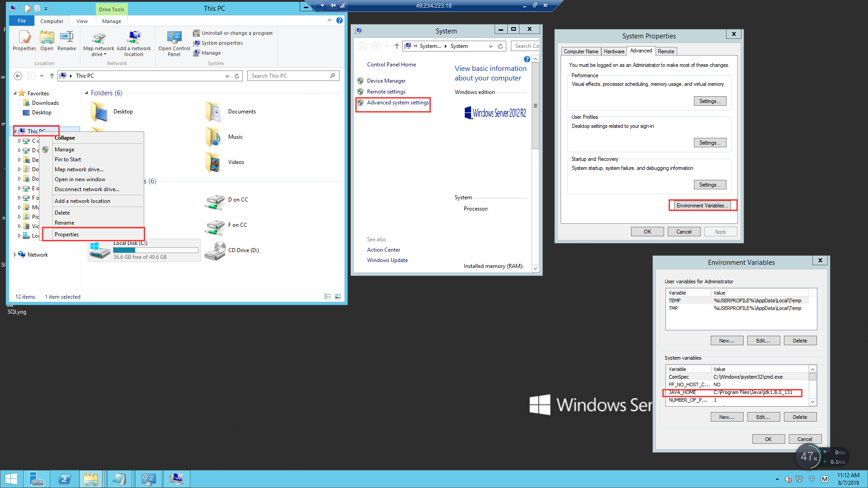Expand the Network tree node
868x488 pixels.
pyautogui.click(x=15, y=255)
